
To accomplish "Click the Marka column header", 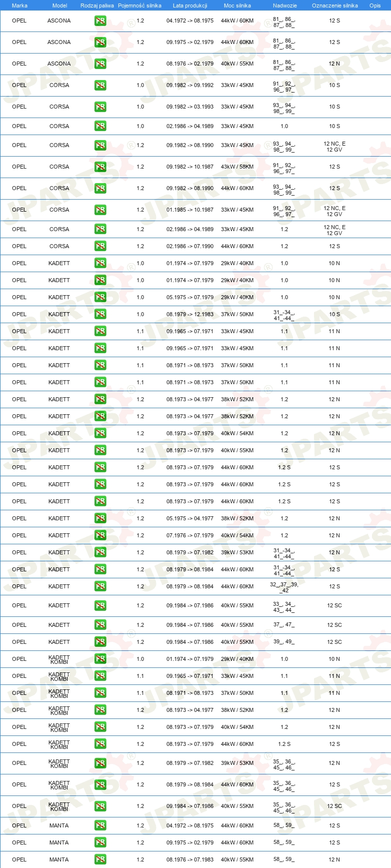I will pyautogui.click(x=19, y=6).
